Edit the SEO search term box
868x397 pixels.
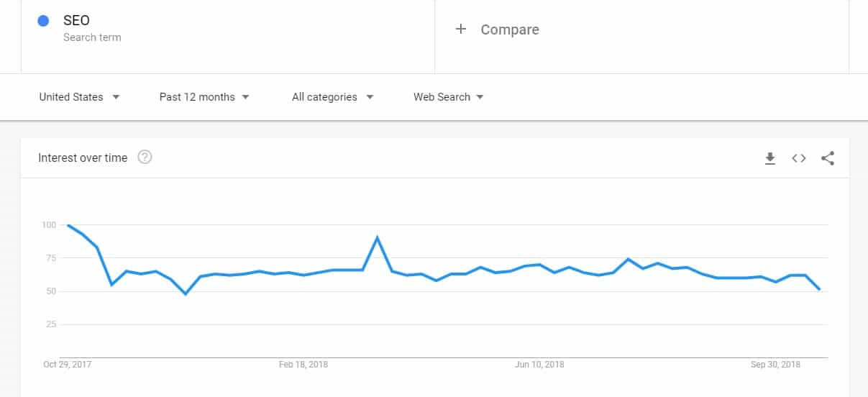(228, 36)
